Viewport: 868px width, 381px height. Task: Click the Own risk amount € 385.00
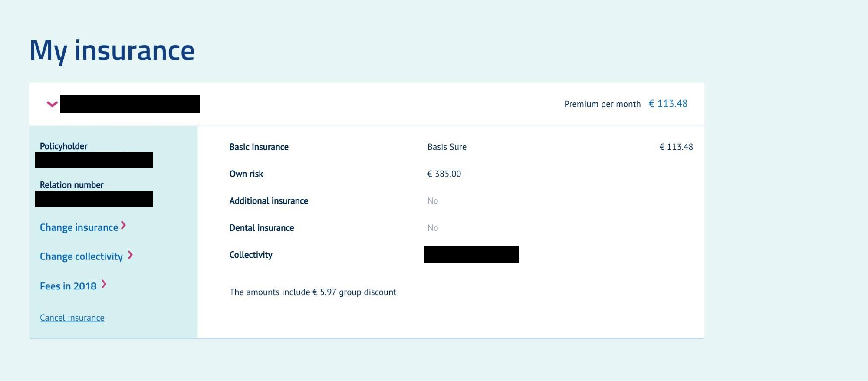point(444,174)
